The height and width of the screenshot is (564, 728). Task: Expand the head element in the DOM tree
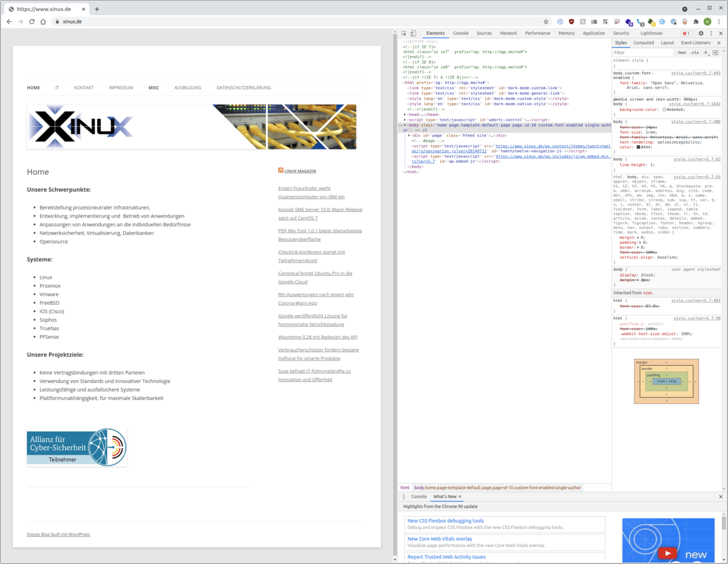[405, 115]
